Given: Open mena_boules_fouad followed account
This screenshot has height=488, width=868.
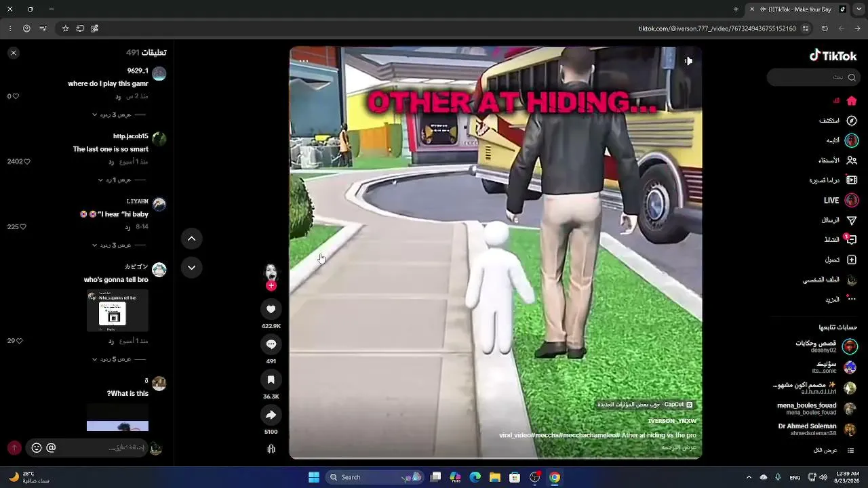Looking at the screenshot, I should click(816, 409).
